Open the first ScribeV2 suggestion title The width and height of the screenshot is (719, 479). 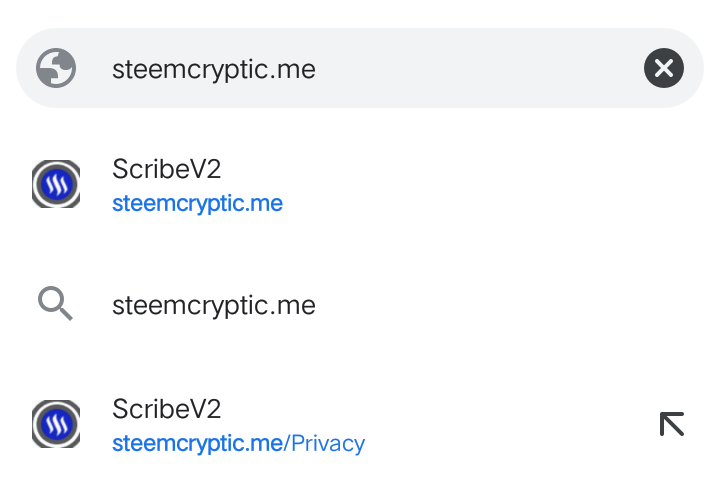(166, 169)
